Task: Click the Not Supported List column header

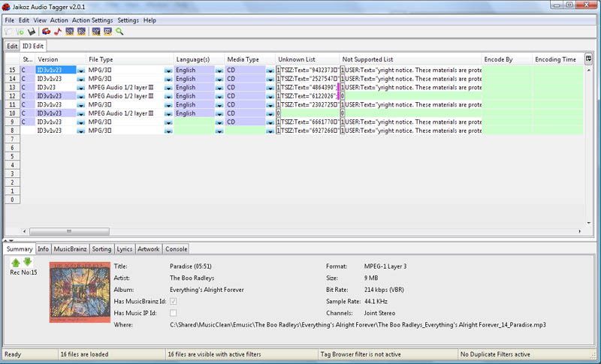Action: click(x=410, y=59)
